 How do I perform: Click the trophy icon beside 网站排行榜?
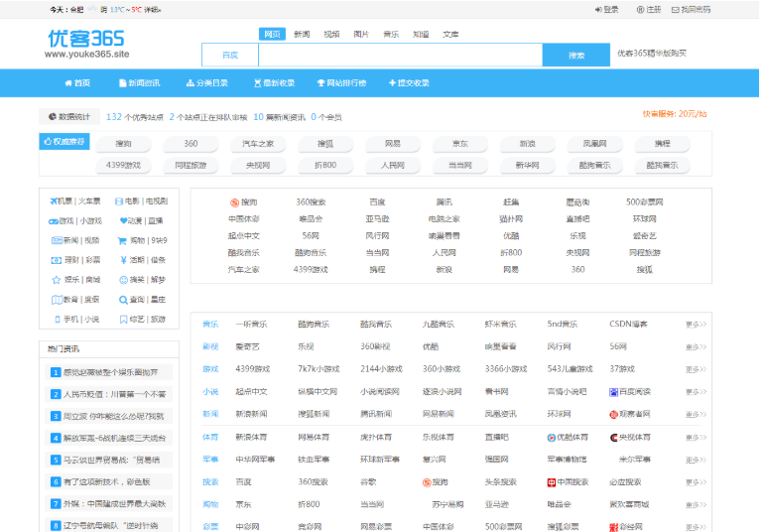point(321,83)
